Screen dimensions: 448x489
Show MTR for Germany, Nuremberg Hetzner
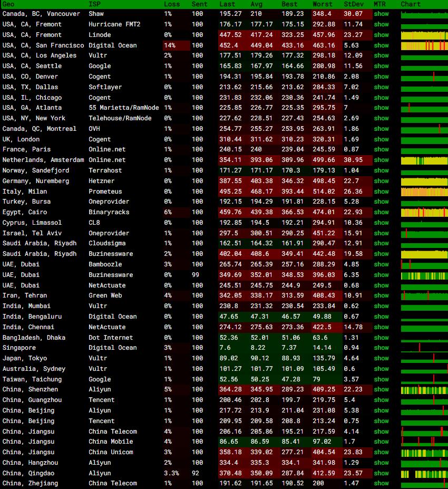point(382,181)
